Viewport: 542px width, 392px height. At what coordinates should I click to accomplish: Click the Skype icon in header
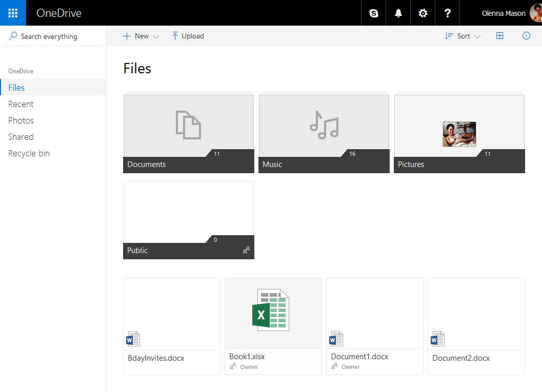(374, 13)
